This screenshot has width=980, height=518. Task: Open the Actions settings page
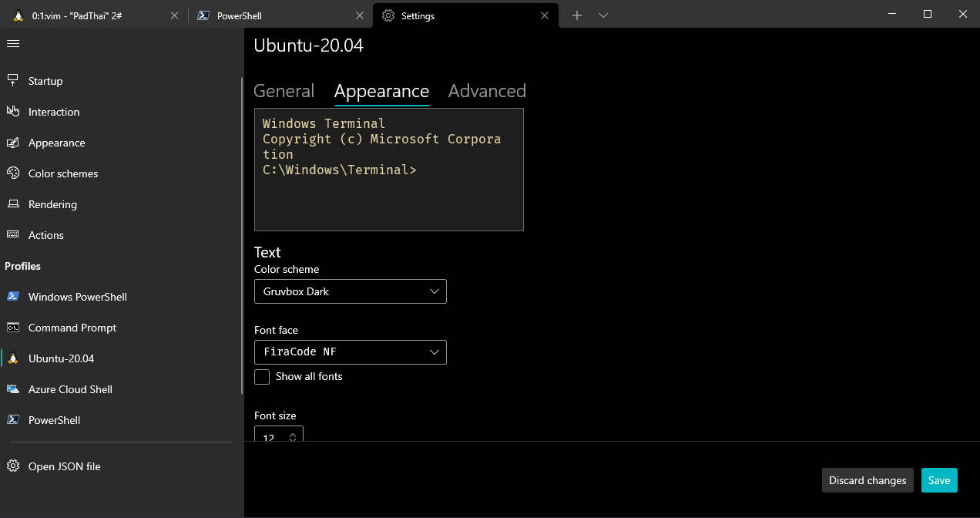click(x=122, y=235)
